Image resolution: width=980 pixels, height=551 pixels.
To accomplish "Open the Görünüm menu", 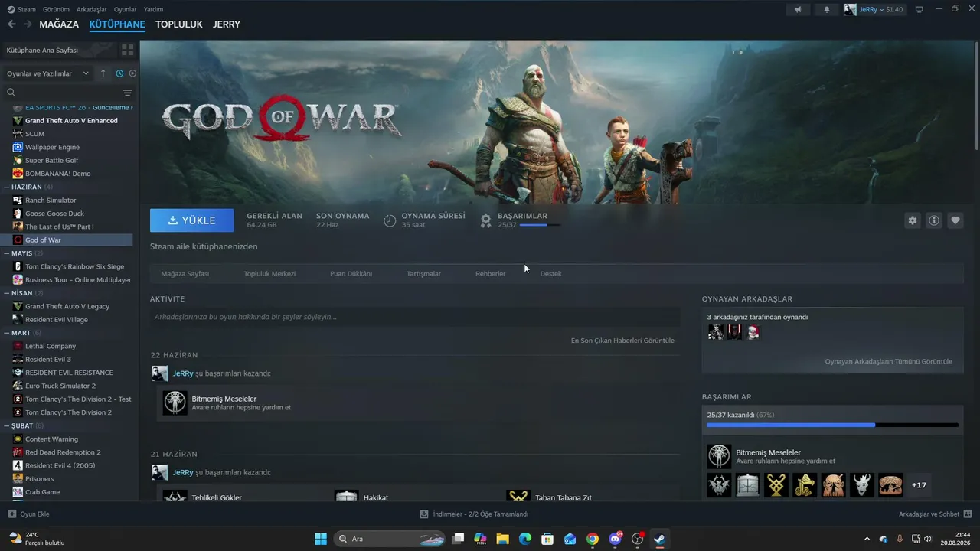I will click(x=56, y=9).
